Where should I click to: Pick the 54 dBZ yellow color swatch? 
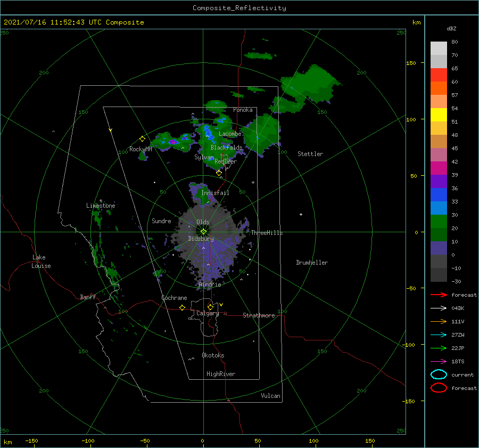pos(439,115)
